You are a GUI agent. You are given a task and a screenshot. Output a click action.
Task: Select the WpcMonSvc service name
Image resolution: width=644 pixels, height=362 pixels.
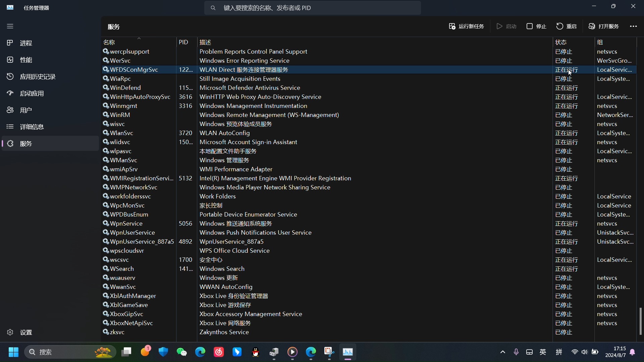click(x=127, y=205)
